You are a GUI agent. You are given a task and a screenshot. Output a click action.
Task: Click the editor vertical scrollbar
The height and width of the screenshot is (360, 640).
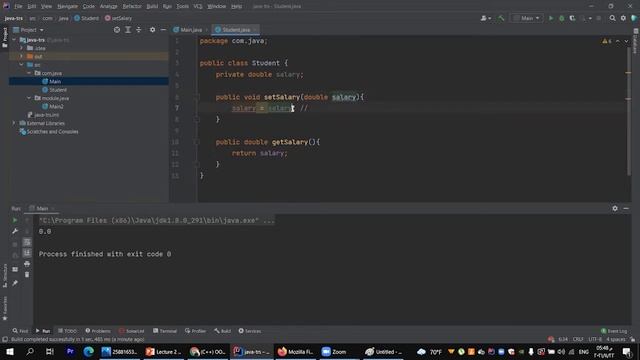[628, 110]
